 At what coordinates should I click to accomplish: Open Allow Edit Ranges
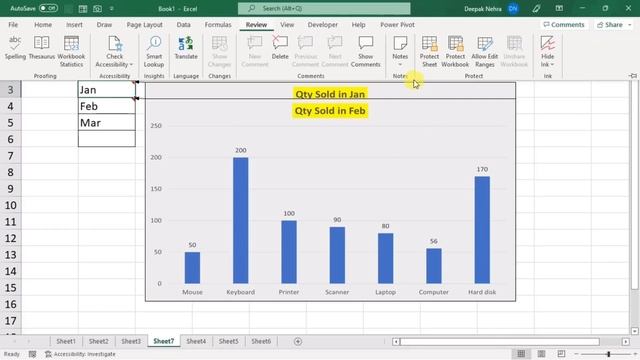tap(484, 51)
